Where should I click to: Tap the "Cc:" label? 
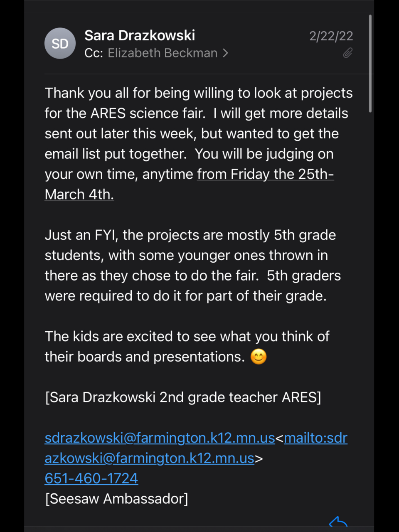[94, 53]
